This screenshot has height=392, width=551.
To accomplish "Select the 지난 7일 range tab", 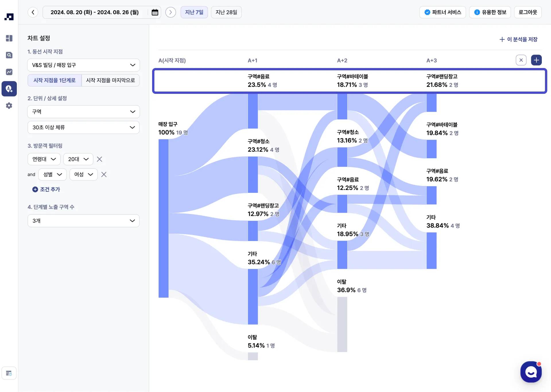I will (x=194, y=12).
